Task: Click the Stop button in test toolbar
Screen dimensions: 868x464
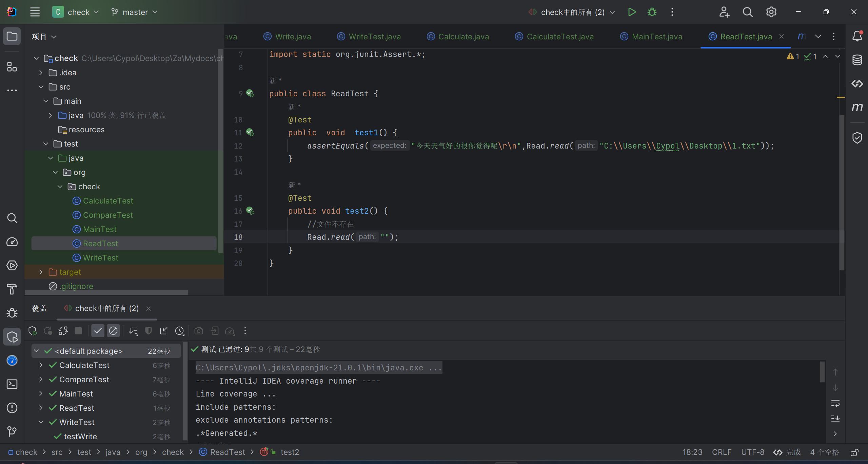Action: pyautogui.click(x=78, y=331)
